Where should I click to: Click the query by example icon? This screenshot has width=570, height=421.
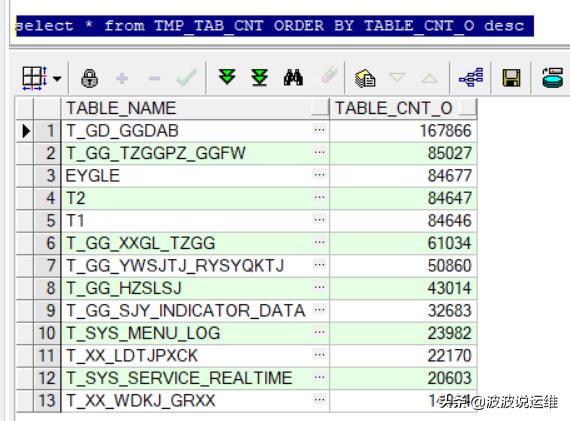point(365,78)
